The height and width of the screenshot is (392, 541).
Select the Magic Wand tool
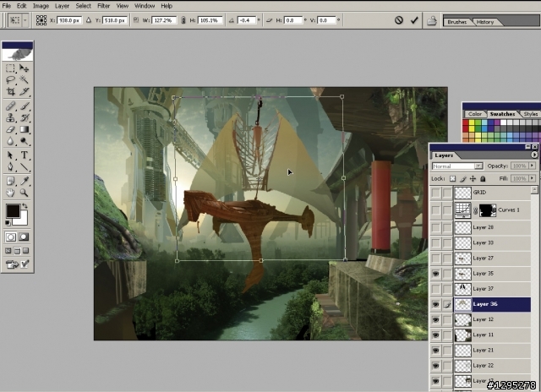[x=24, y=80]
